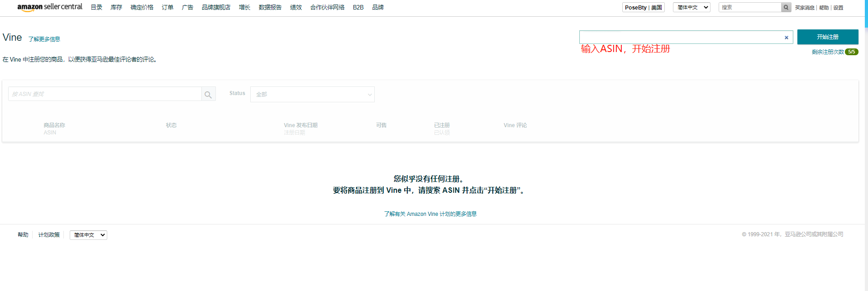Focus the top 搜索 input field
This screenshot has height=291, width=868.
750,7
